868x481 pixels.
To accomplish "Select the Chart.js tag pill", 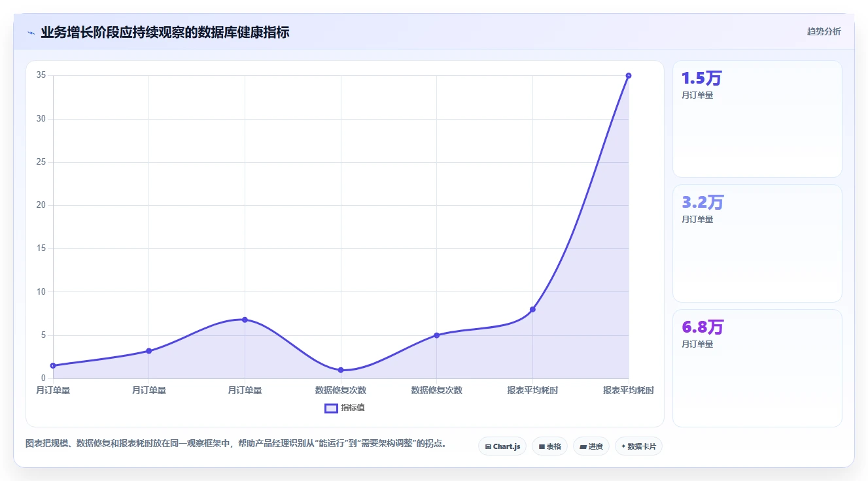I will (x=502, y=446).
